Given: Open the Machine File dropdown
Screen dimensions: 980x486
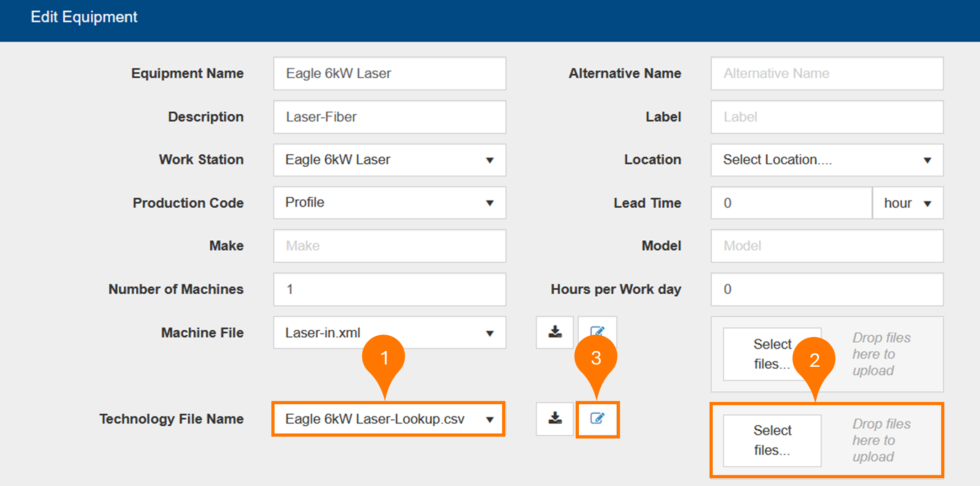Looking at the screenshot, I should (x=389, y=333).
